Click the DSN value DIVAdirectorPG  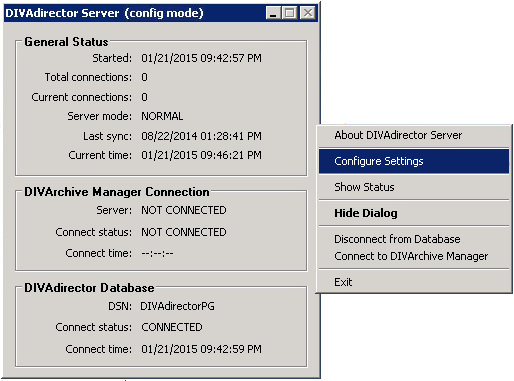[x=177, y=306]
